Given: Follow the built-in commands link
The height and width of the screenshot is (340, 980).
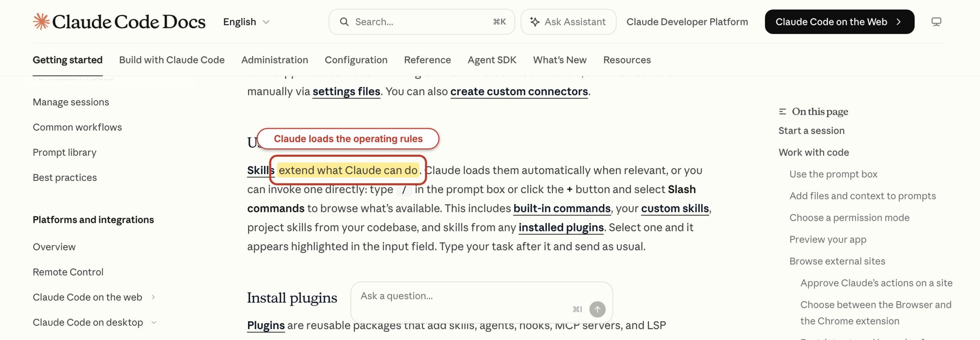Looking at the screenshot, I should pos(562,208).
